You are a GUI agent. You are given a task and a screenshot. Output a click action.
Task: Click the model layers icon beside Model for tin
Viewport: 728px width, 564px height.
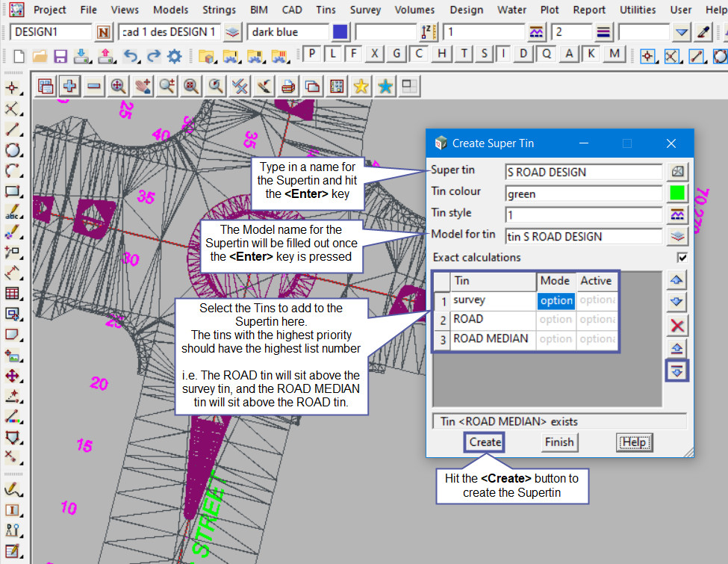click(x=678, y=236)
